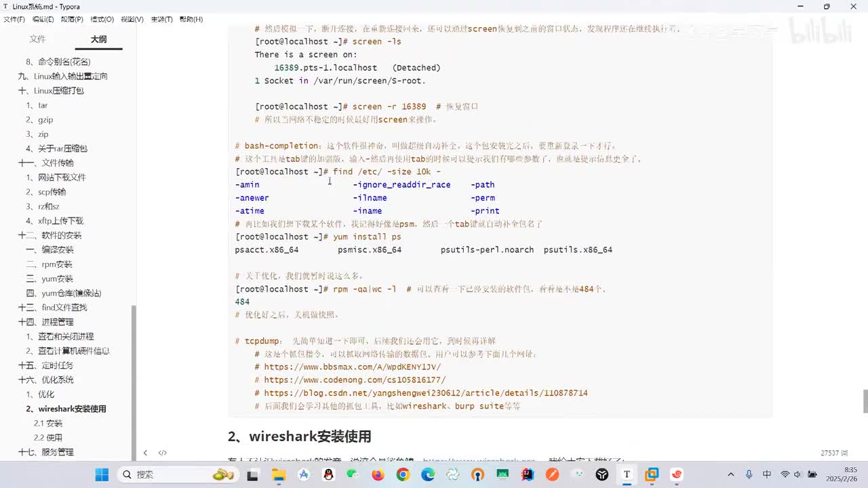Jump to outline entry scp传输
The image size is (868, 488).
point(46,192)
